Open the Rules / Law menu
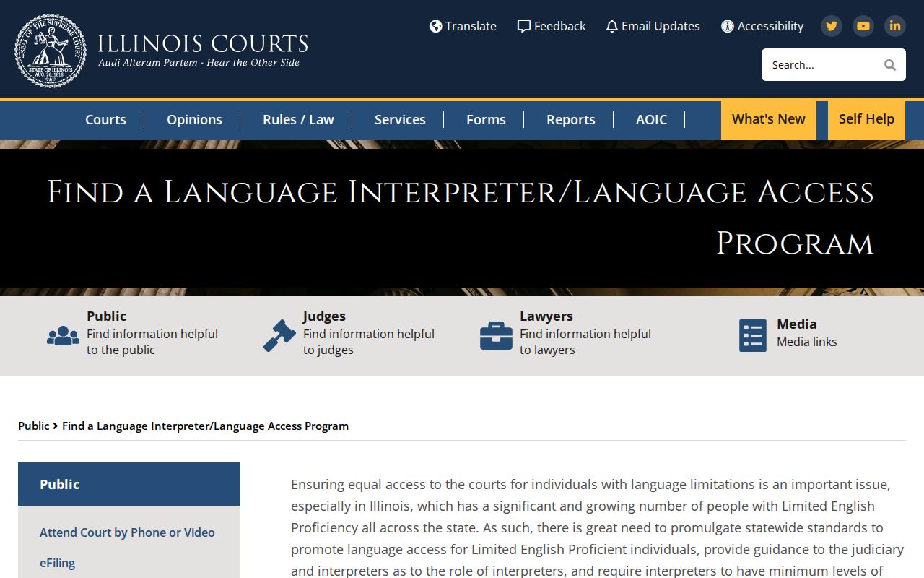The width and height of the screenshot is (924, 578). coord(298,120)
